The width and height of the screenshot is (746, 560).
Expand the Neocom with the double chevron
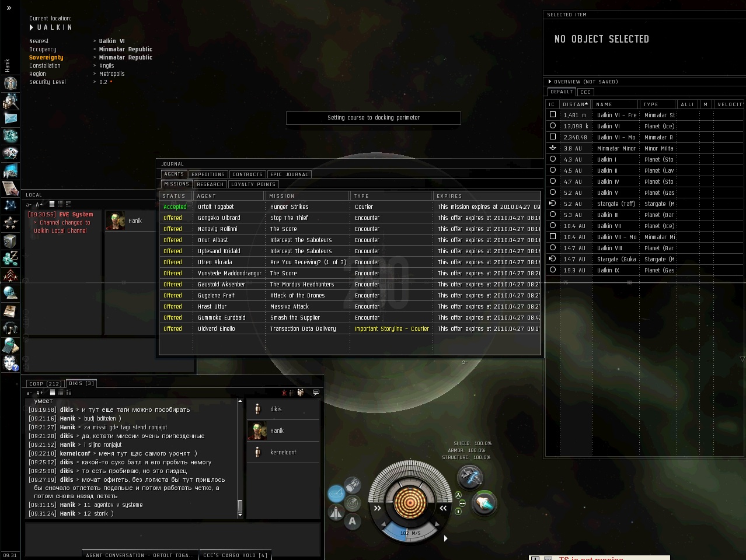pos(9,8)
